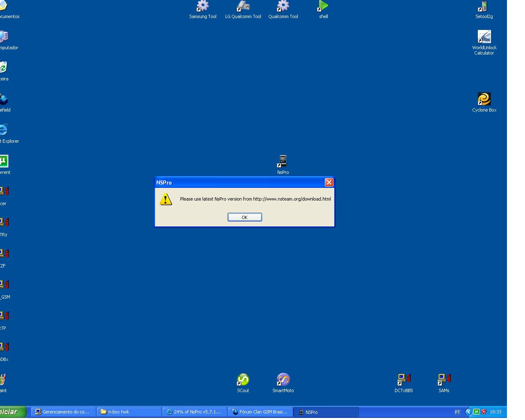525x420 pixels.
Task: Click OK in the NSPro dialog
Action: (x=244, y=217)
